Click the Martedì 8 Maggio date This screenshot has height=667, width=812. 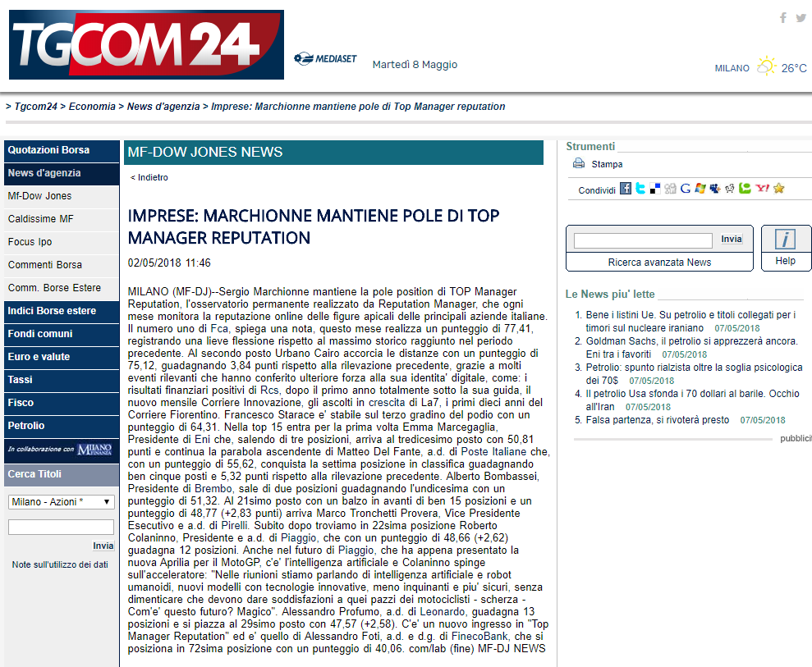point(415,65)
